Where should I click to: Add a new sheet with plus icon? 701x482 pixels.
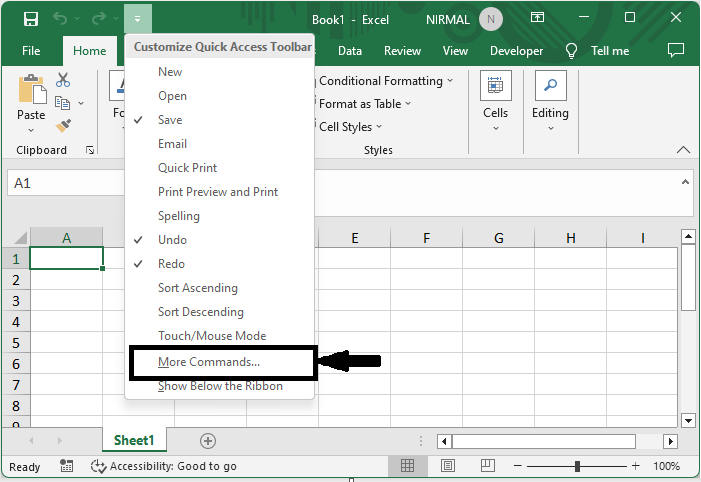pos(208,440)
